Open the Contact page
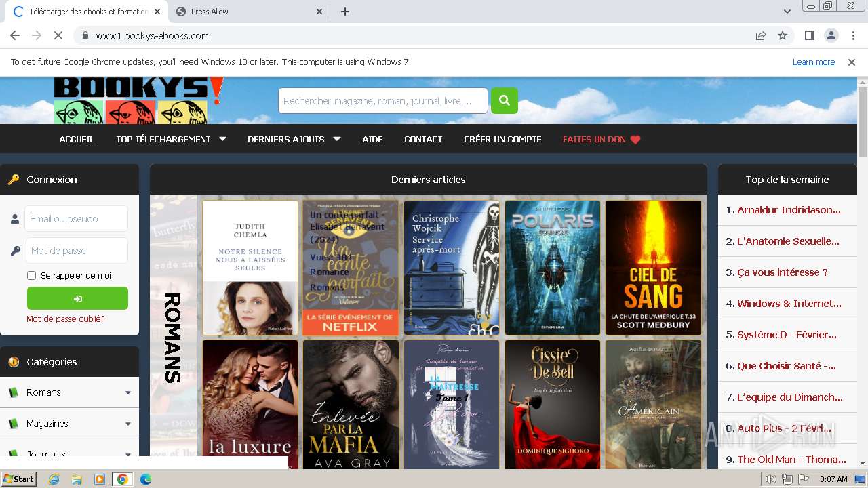Image resolution: width=868 pixels, height=488 pixels. tap(423, 139)
